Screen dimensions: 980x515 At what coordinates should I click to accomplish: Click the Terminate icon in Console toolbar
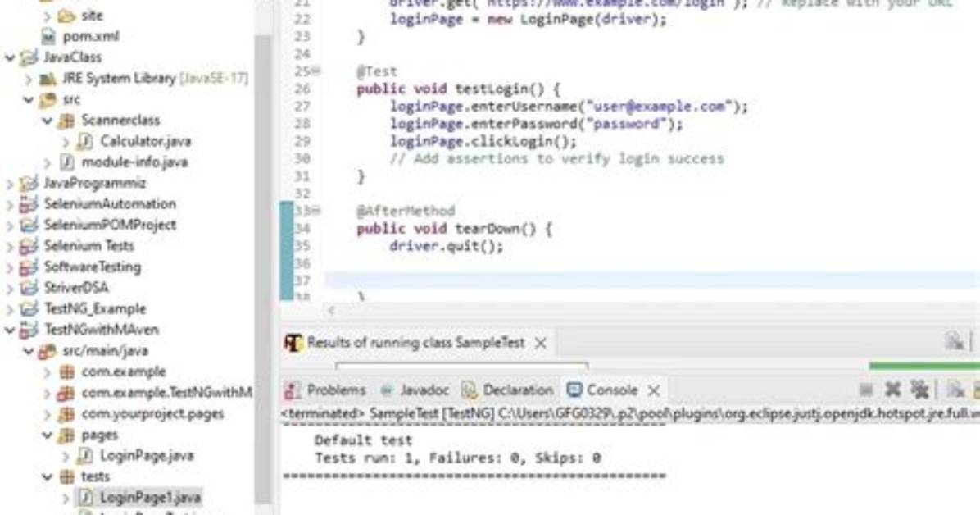click(865, 390)
